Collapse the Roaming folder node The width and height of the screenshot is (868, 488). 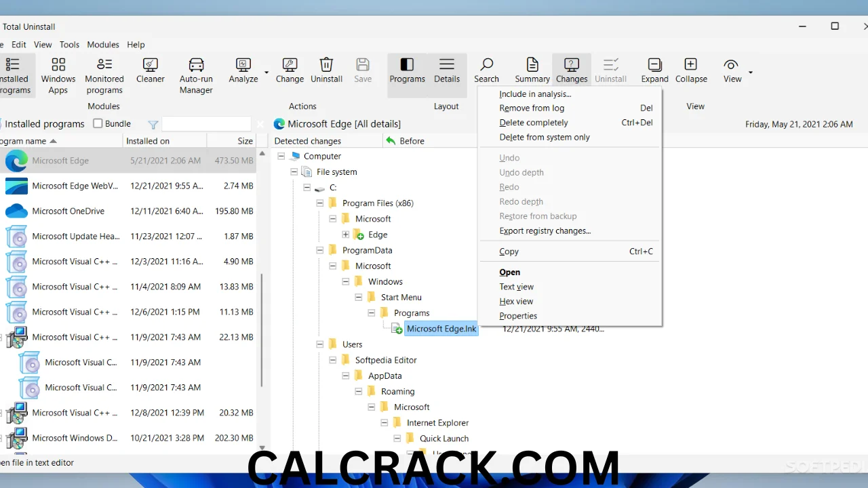point(358,392)
